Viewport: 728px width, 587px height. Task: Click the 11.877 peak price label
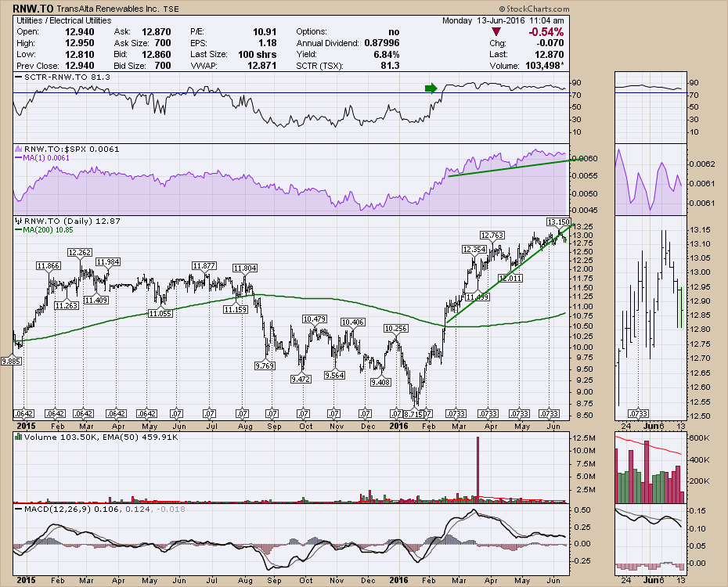click(x=204, y=266)
